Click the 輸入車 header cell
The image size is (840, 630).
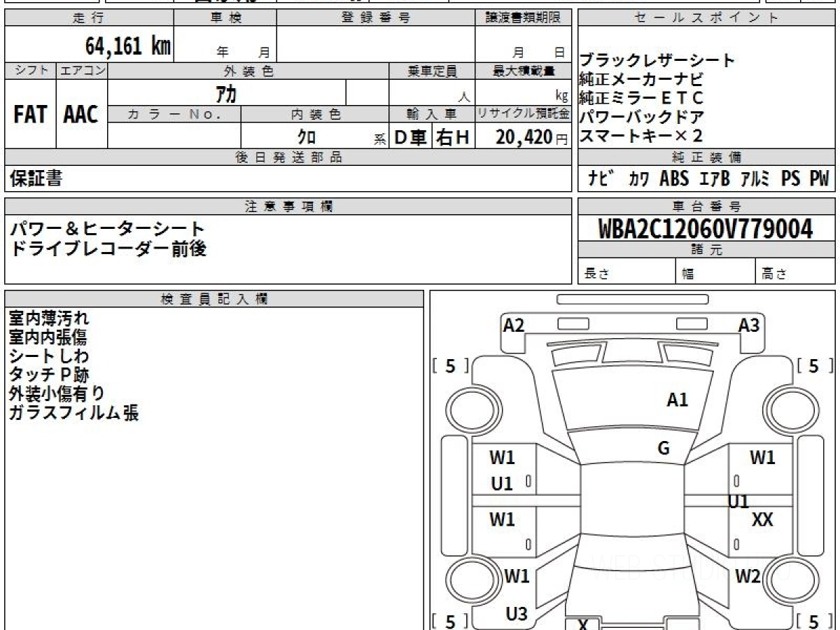(432, 114)
